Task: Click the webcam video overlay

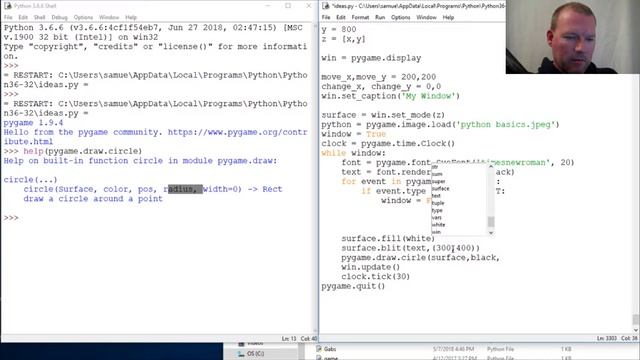Action: point(573,37)
